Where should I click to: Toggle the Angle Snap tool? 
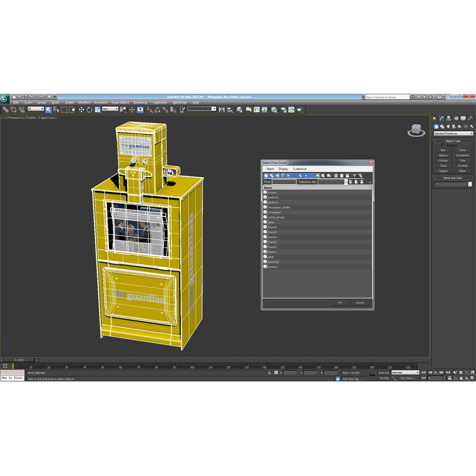coord(157,110)
